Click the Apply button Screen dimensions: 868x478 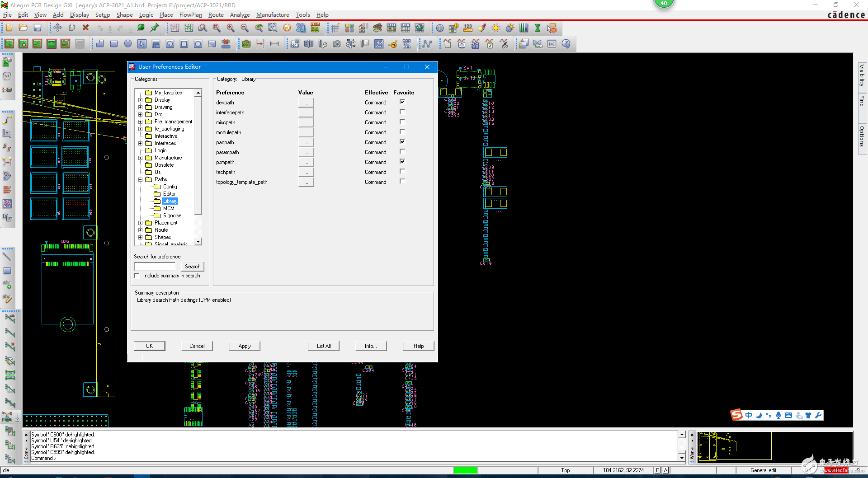coord(245,346)
